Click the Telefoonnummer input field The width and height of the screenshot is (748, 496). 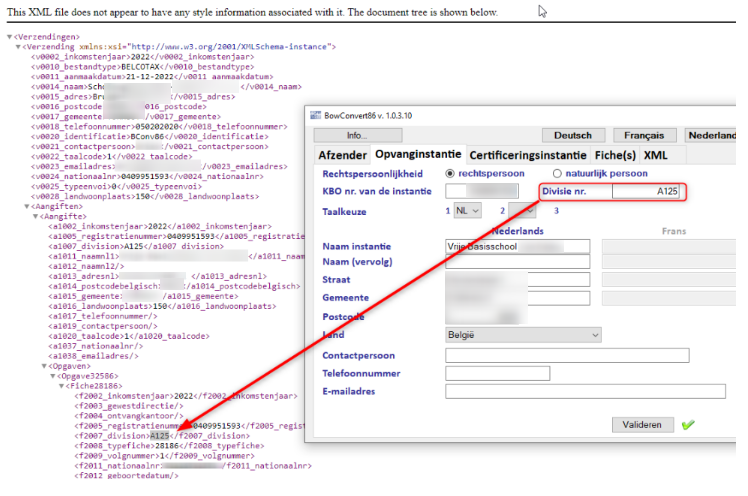click(498, 373)
